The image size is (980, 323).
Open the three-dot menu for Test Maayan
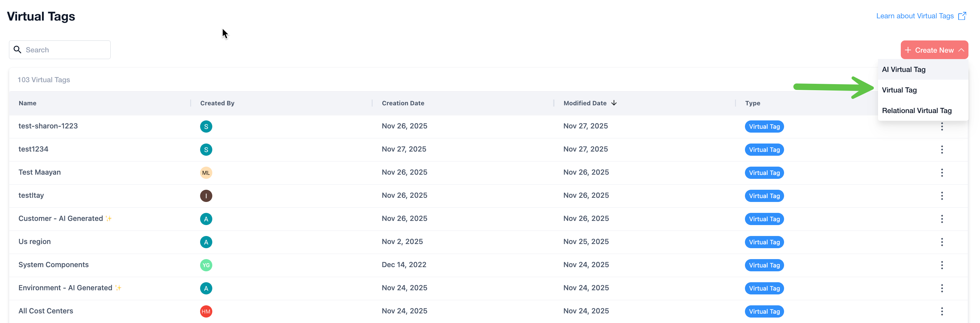[942, 172]
